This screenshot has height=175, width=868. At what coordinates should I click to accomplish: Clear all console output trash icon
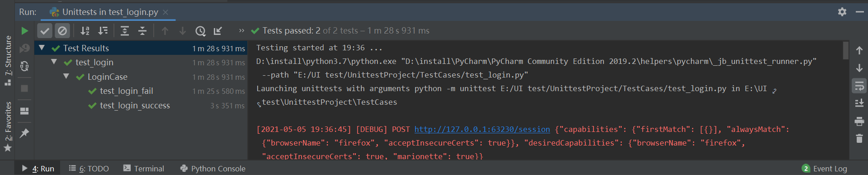coord(859,138)
